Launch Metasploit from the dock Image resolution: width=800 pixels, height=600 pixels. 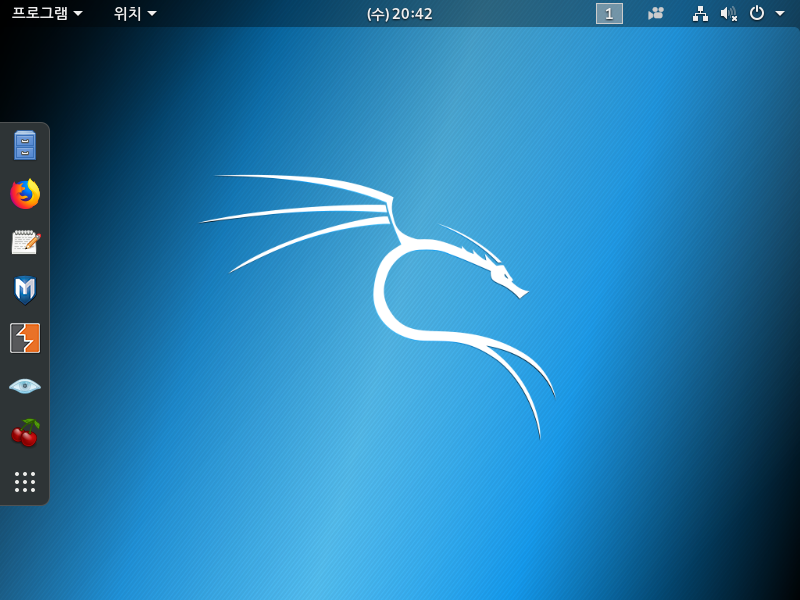click(25, 290)
